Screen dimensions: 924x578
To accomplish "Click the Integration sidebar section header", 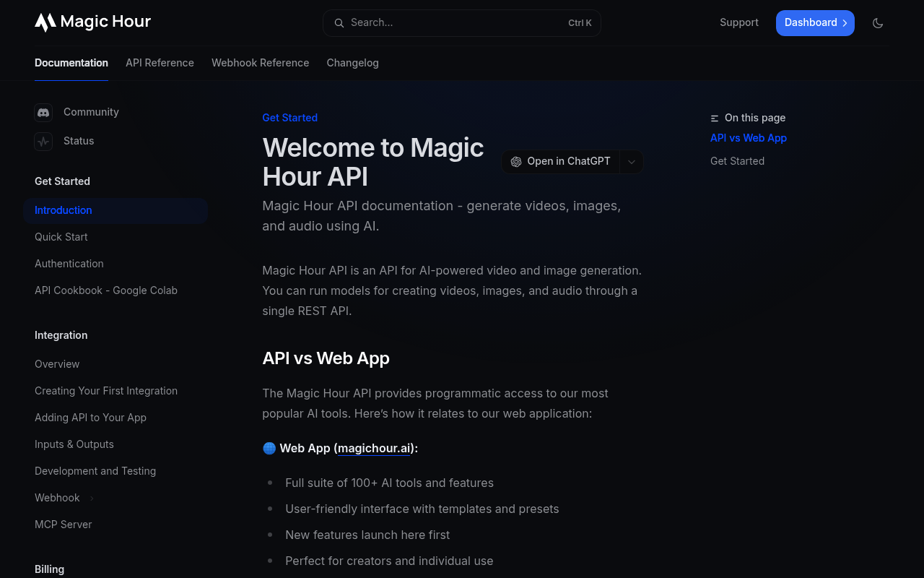I will (61, 335).
